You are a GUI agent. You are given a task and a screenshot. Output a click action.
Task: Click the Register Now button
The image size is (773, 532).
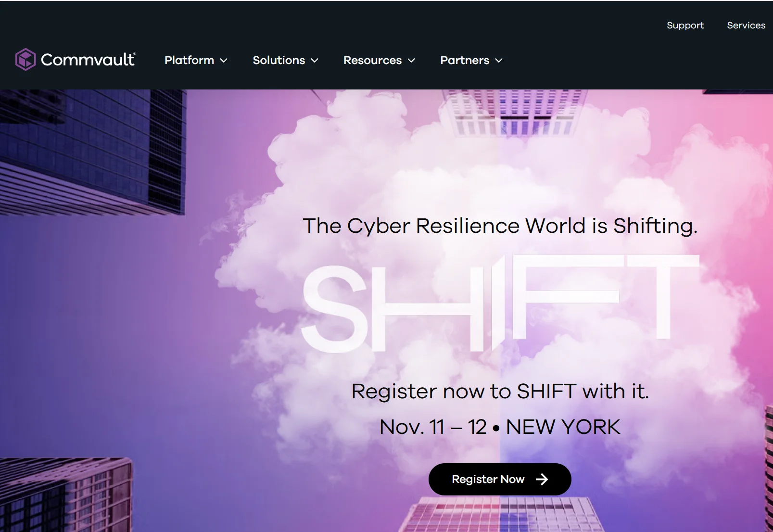(500, 479)
